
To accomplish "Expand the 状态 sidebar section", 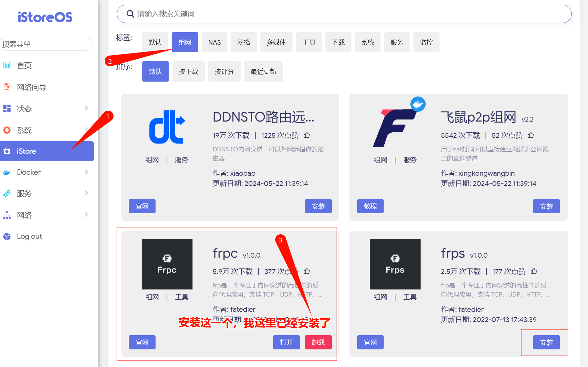I will (47, 108).
